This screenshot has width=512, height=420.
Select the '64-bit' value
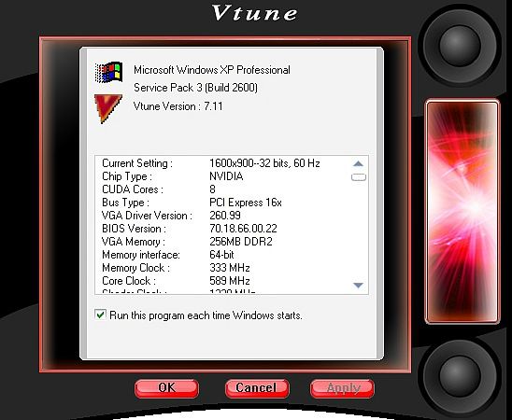(x=221, y=255)
